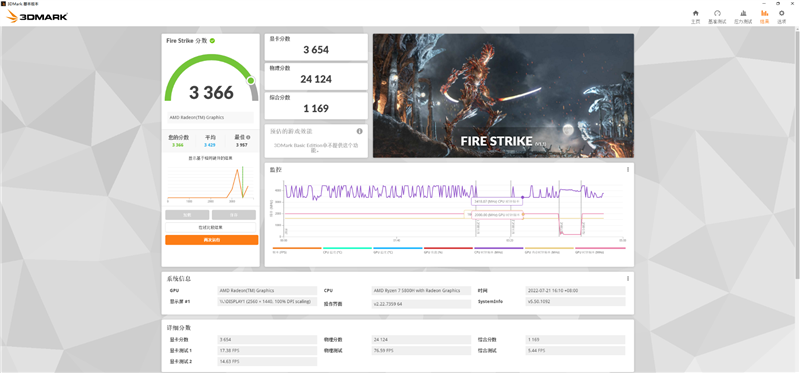Toggle the pink GPU clock frequency legend

tap(600, 250)
